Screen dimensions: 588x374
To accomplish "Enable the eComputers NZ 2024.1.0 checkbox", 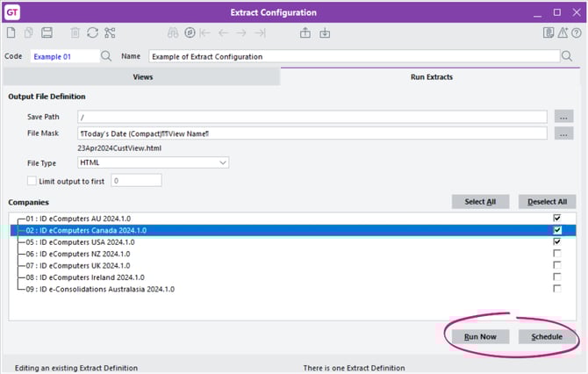I will (x=556, y=253).
